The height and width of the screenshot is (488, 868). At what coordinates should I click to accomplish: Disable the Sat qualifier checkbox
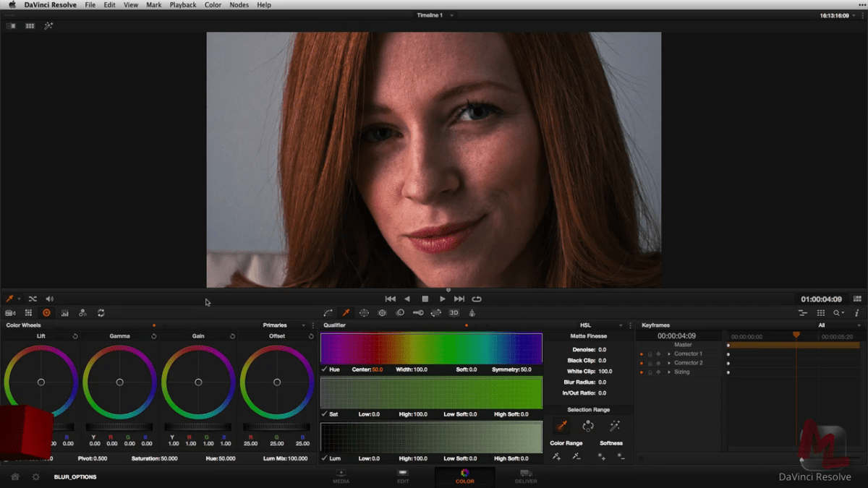click(323, 414)
